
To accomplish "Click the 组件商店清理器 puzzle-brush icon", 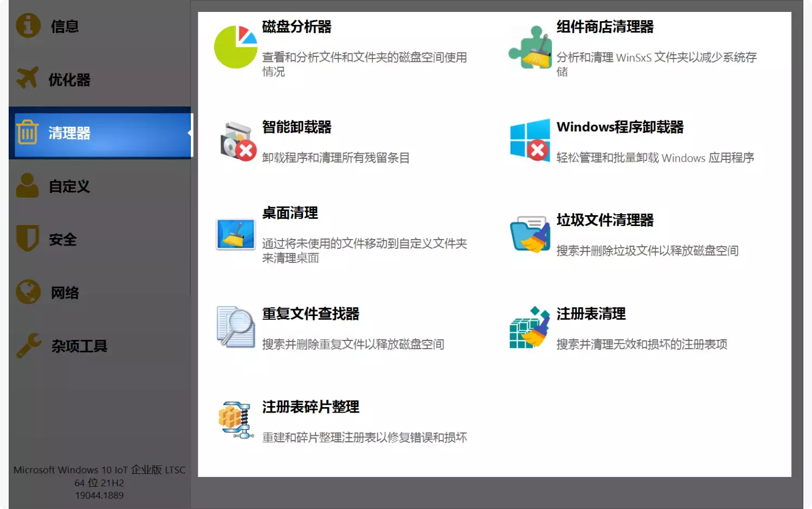I will click(x=530, y=47).
